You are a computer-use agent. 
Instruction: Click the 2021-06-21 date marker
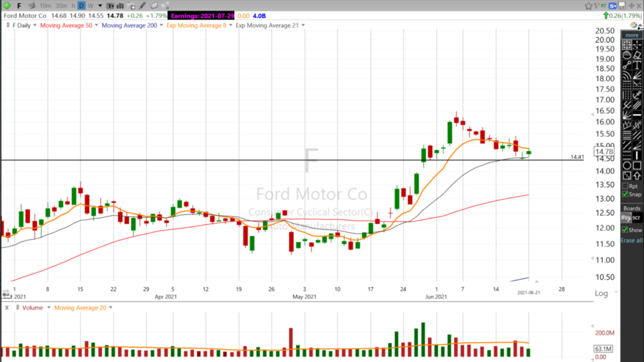[x=529, y=293]
